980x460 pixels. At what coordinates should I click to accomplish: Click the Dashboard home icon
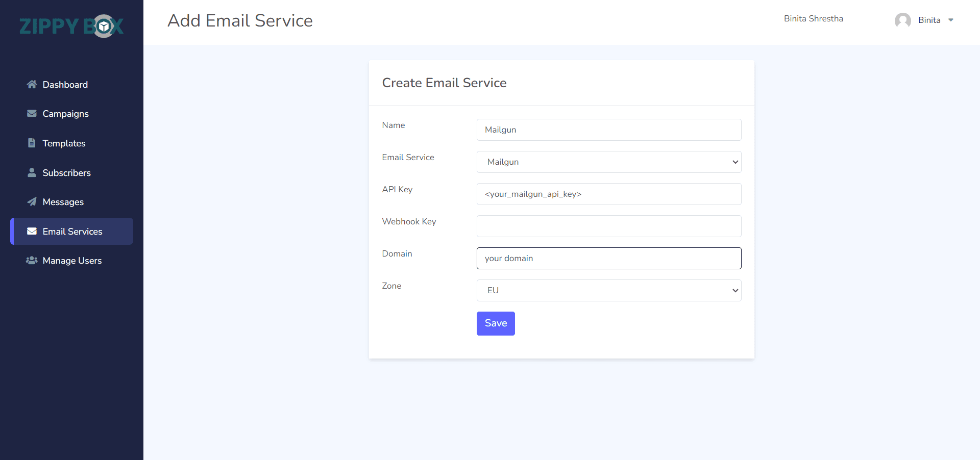pos(32,84)
